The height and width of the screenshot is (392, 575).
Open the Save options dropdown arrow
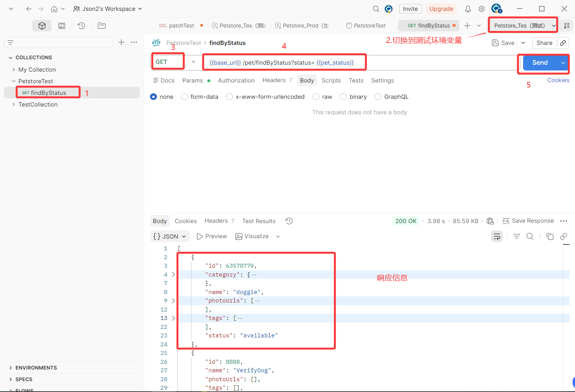point(523,43)
